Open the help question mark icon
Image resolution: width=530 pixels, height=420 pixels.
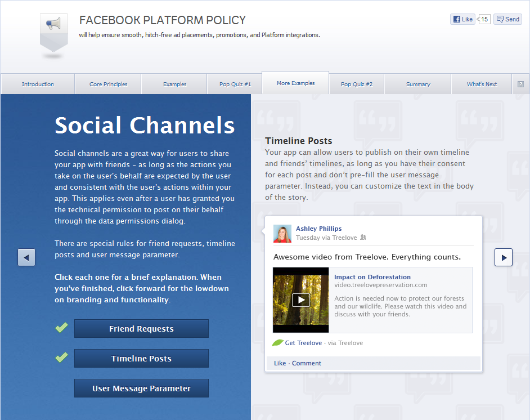[x=520, y=84]
